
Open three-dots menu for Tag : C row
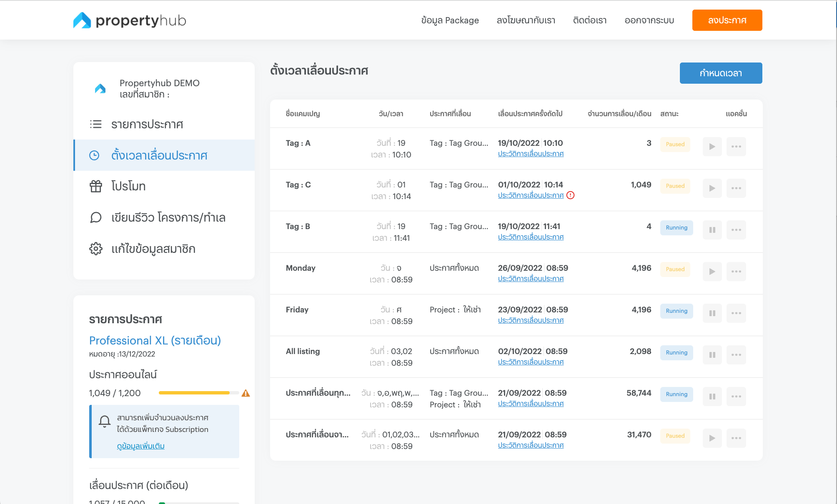(x=736, y=188)
